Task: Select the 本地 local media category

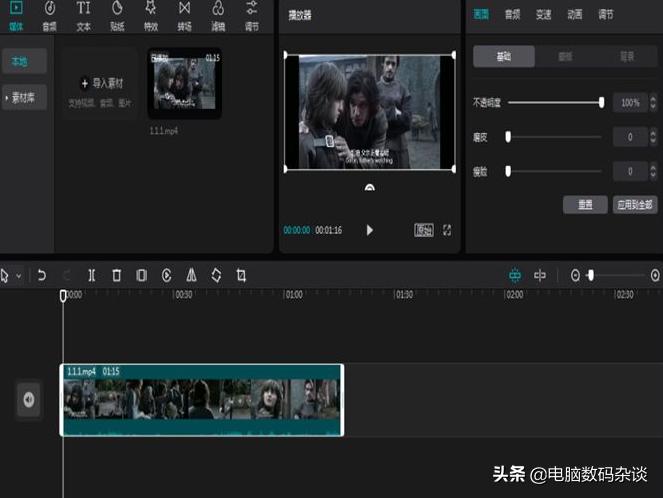Action: pyautogui.click(x=24, y=61)
